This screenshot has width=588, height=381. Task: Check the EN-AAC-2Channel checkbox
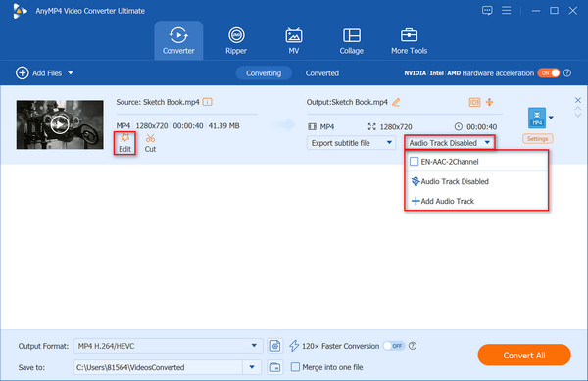point(414,161)
